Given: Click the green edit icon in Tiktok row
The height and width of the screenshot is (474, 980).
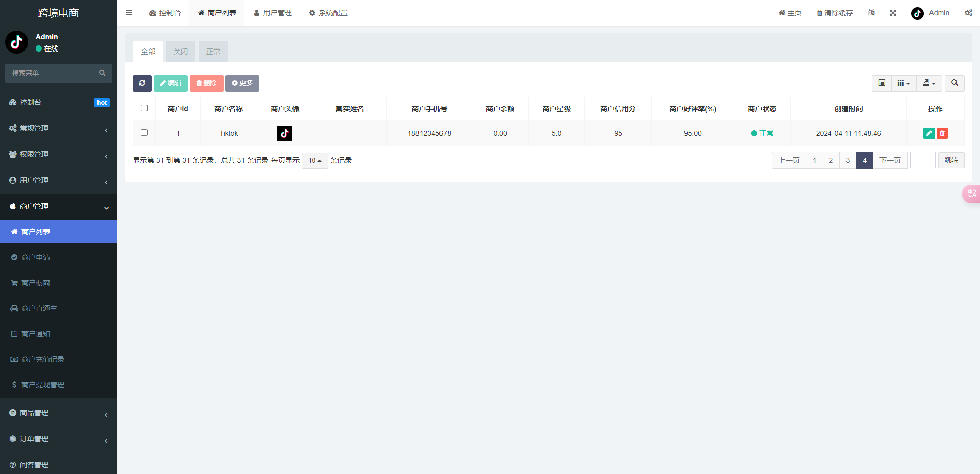Looking at the screenshot, I should 929,133.
